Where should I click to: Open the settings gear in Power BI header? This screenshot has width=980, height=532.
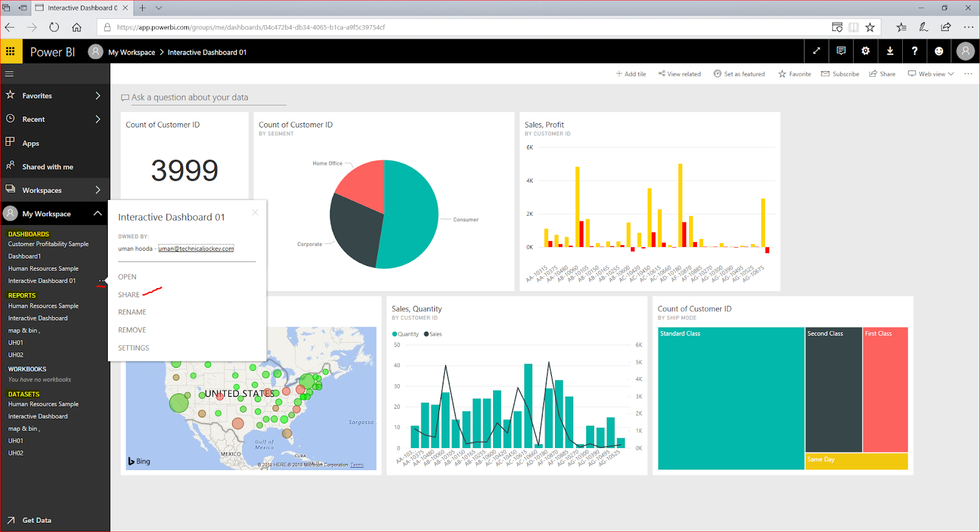pyautogui.click(x=865, y=51)
